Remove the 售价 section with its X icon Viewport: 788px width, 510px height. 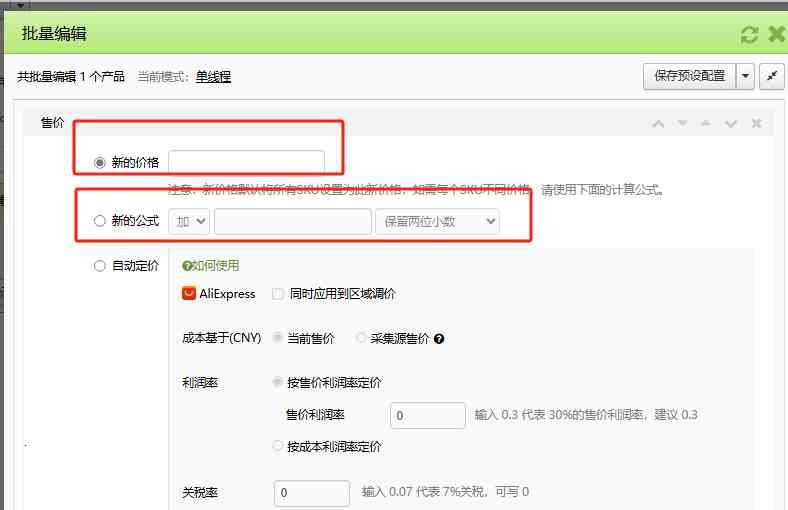[756, 123]
